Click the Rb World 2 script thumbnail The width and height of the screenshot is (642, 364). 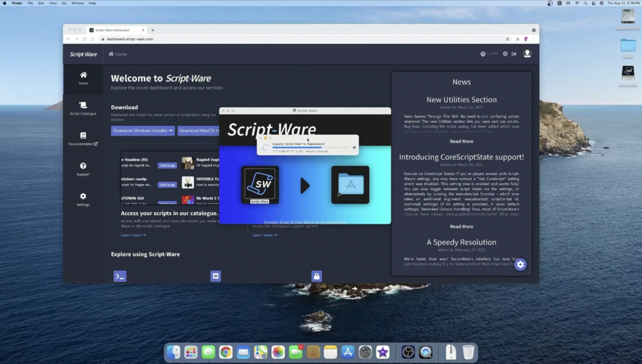(x=188, y=200)
